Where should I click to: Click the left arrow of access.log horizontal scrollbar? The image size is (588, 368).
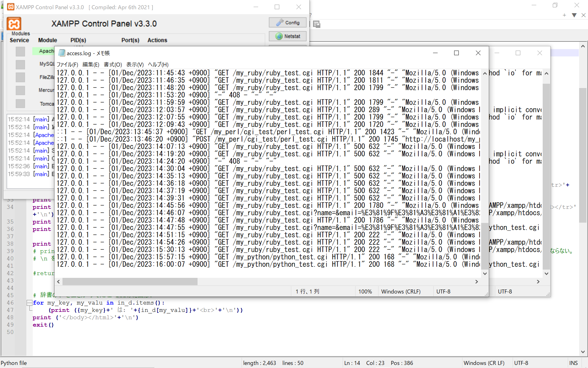point(58,282)
